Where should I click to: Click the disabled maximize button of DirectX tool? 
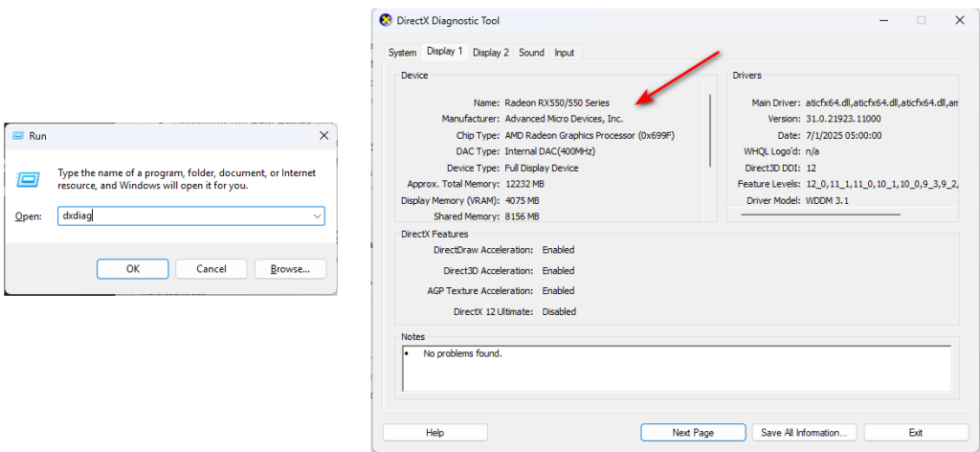(x=922, y=21)
